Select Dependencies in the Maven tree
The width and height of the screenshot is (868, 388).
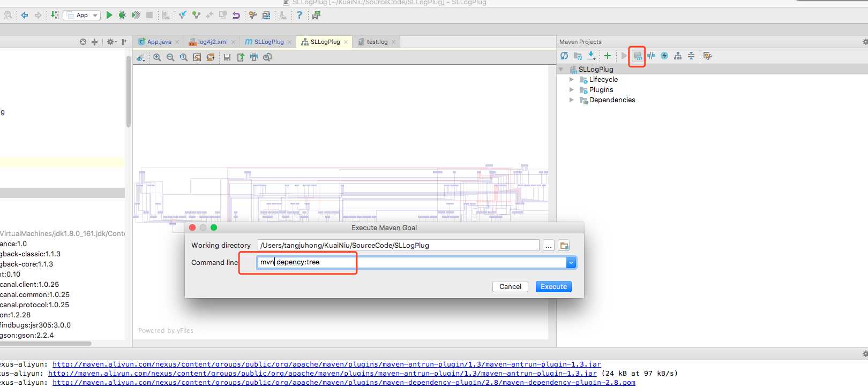tap(612, 100)
